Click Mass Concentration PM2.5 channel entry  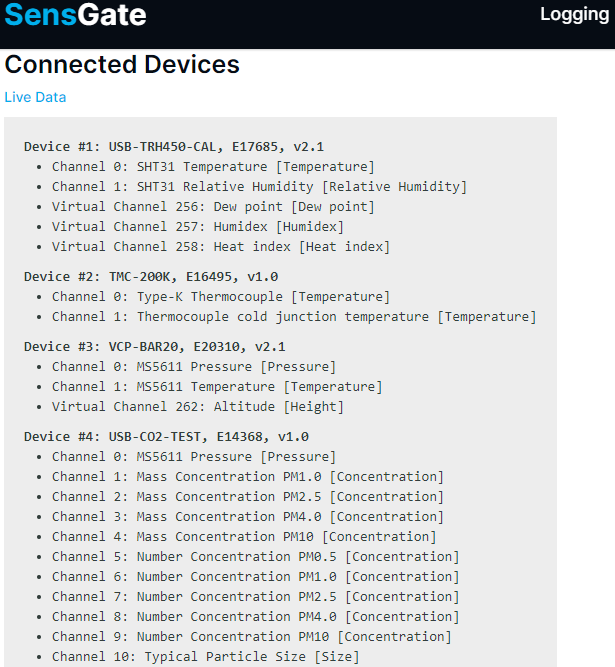pyautogui.click(x=248, y=496)
